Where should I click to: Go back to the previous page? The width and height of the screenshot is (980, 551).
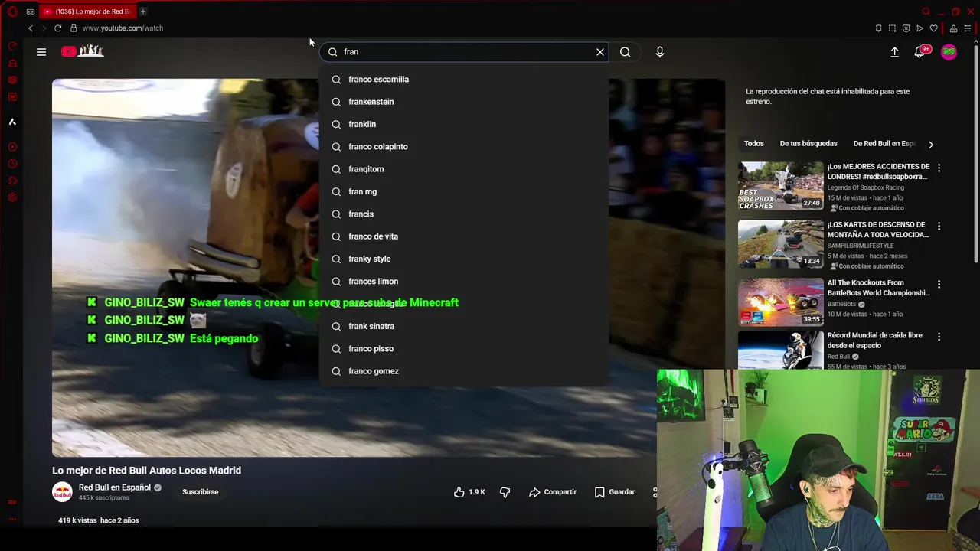[x=31, y=28]
